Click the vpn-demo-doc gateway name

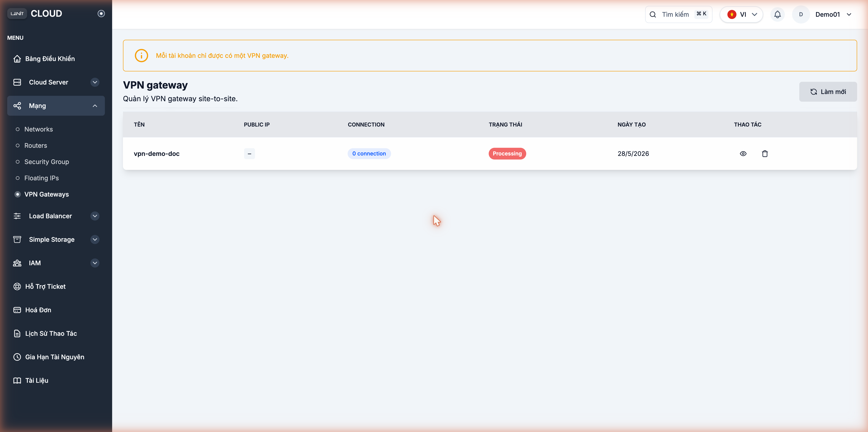[157, 154]
